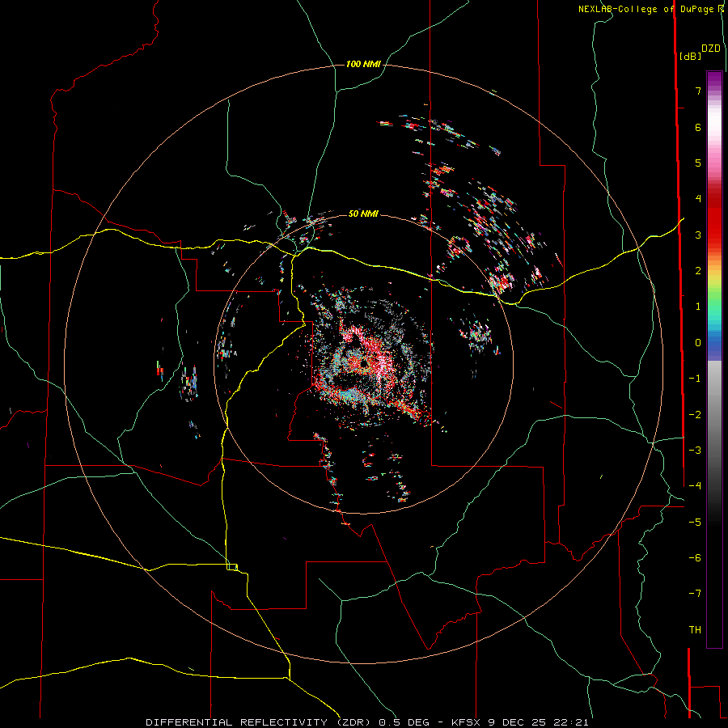
Task: Click the "1" value on the color scale
Action: [x=698, y=307]
